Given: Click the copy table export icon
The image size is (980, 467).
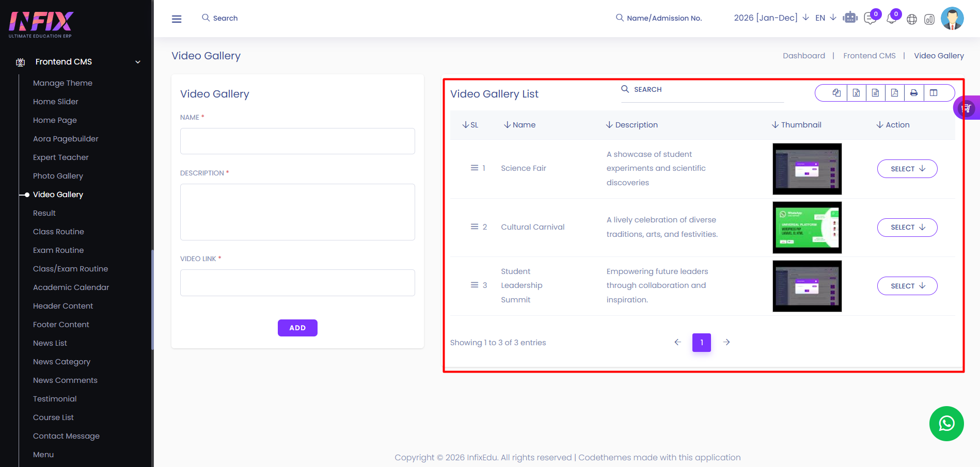Looking at the screenshot, I should [x=836, y=93].
